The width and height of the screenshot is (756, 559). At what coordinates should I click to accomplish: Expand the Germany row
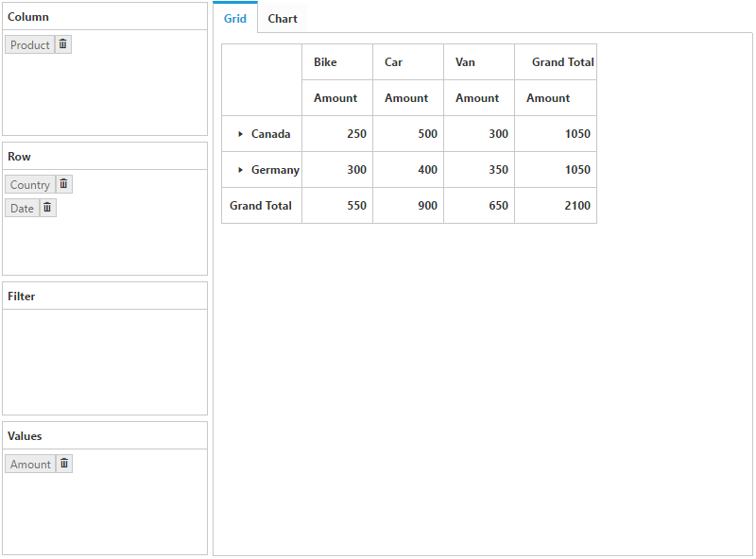pyautogui.click(x=240, y=170)
